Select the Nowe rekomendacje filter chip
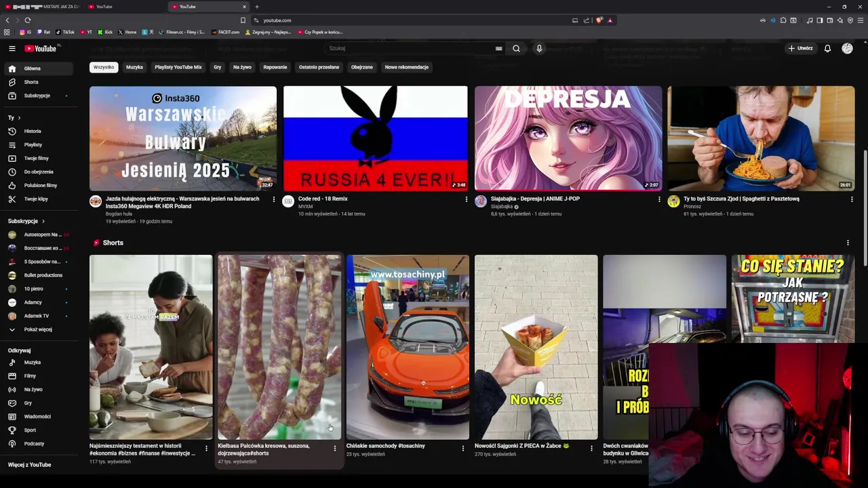Image resolution: width=868 pixels, height=488 pixels. [x=407, y=67]
